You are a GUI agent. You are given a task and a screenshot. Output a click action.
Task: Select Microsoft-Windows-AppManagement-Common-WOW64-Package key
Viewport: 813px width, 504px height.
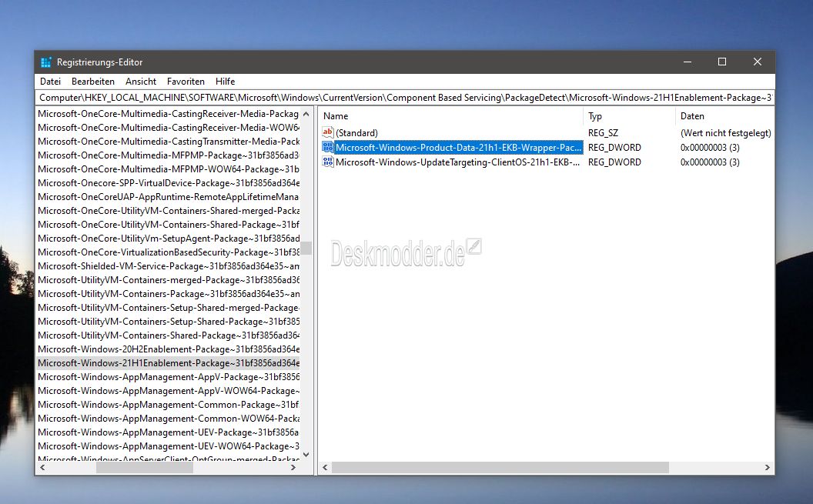coord(169,419)
